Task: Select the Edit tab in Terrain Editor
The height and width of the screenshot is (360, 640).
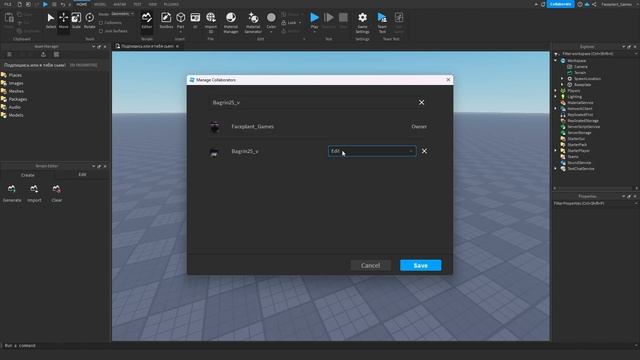Action: click(82, 174)
